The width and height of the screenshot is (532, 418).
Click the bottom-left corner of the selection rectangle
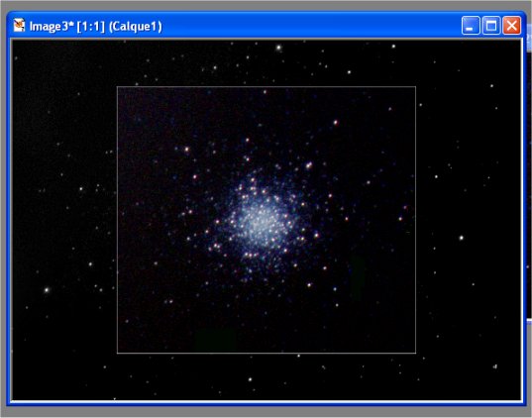click(117, 354)
